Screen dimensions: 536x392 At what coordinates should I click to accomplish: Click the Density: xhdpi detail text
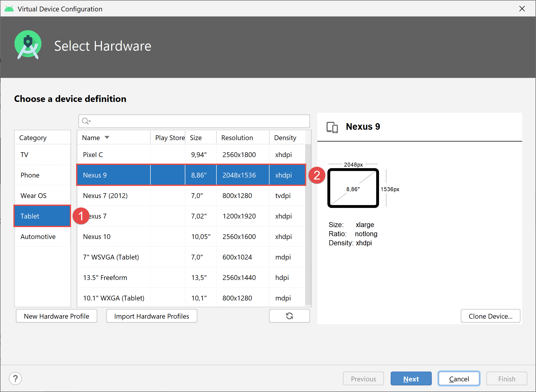pyautogui.click(x=350, y=243)
